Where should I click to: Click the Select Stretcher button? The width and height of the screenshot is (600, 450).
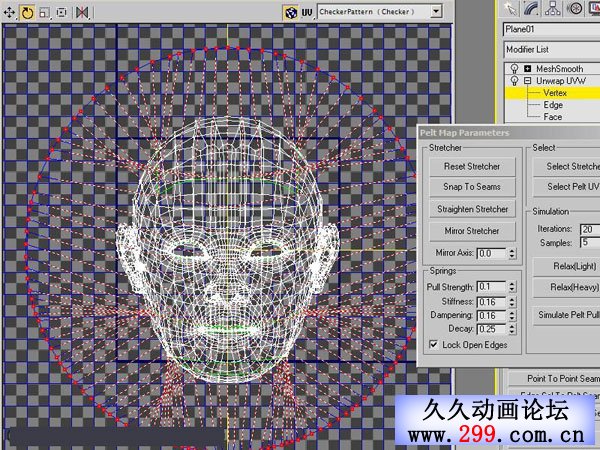click(567, 166)
